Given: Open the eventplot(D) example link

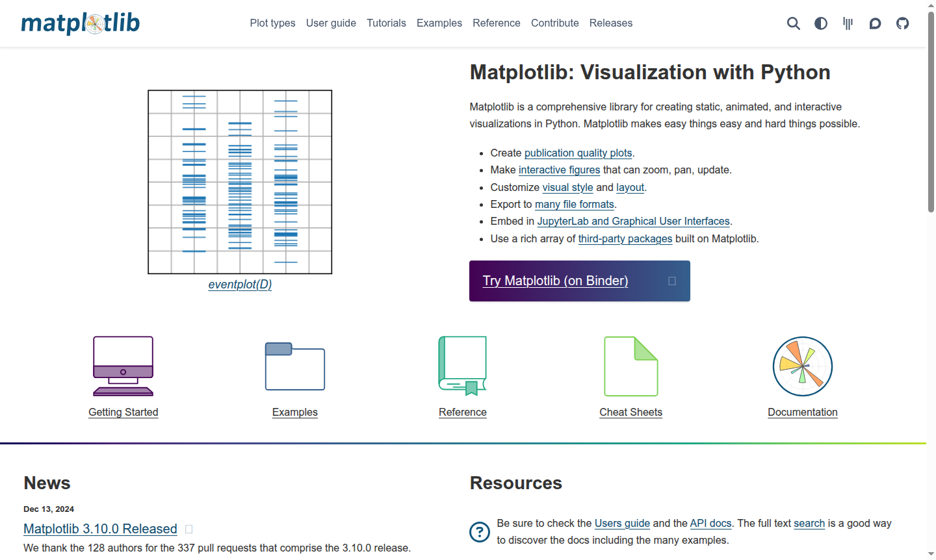Looking at the screenshot, I should pos(240,284).
